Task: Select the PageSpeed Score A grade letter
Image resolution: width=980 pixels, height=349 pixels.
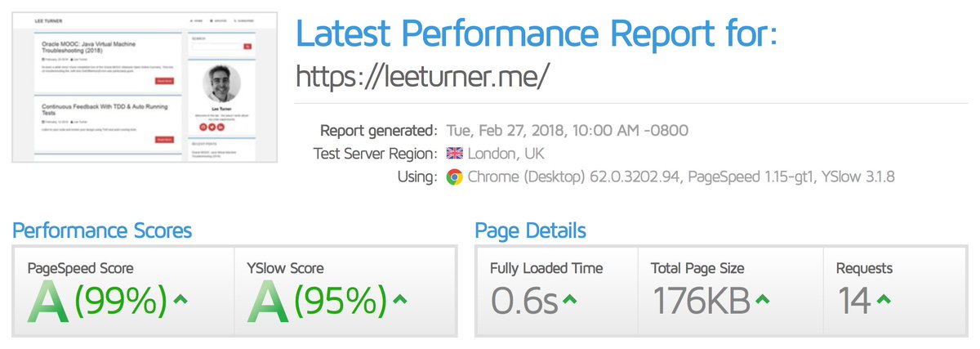Action: point(51,302)
